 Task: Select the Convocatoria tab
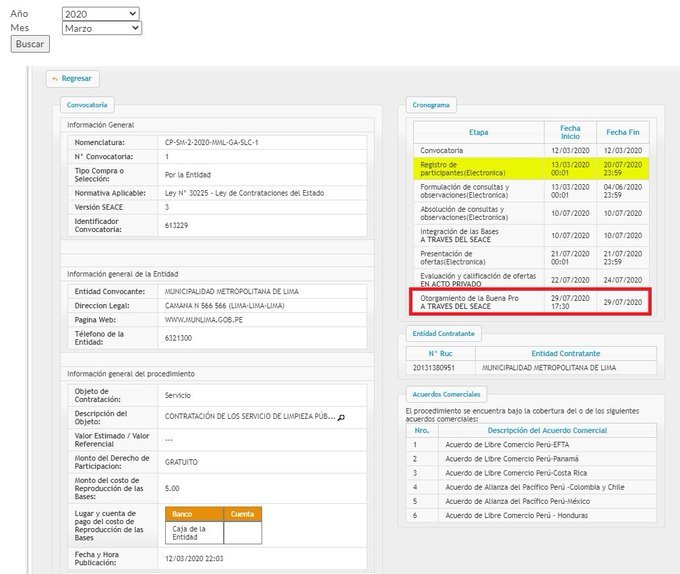(x=87, y=105)
